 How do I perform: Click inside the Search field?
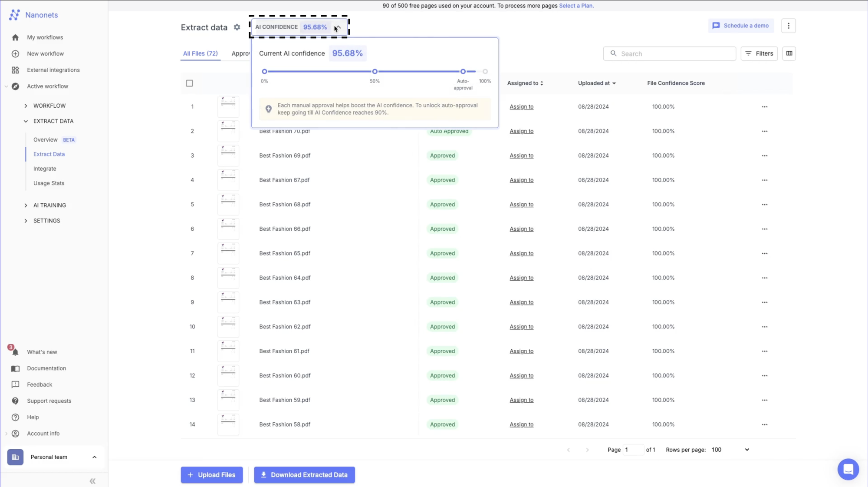point(670,53)
